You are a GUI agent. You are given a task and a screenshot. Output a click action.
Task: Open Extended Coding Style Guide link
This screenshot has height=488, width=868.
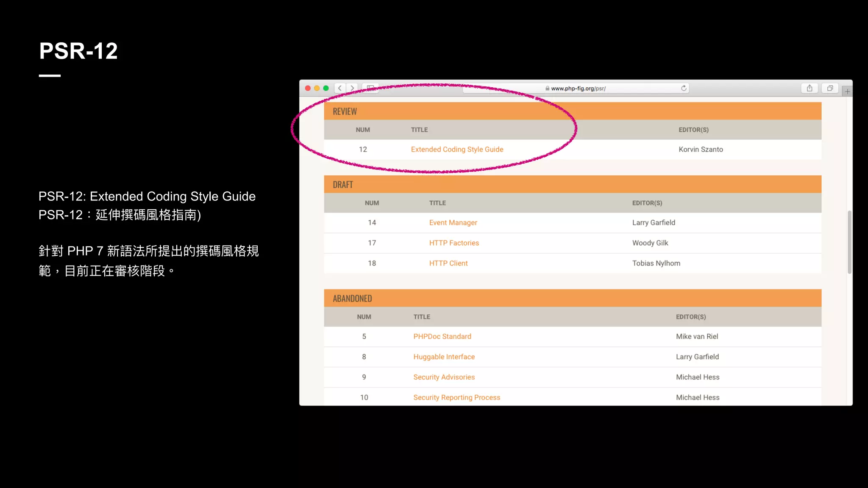457,150
